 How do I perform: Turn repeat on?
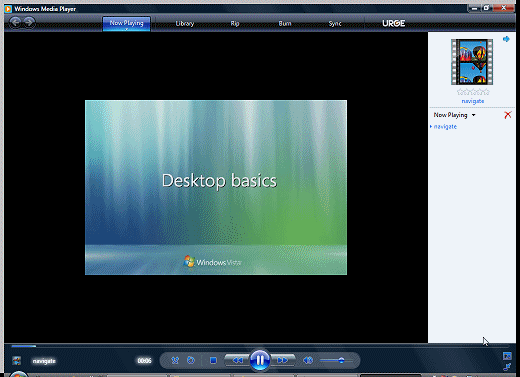(191, 360)
